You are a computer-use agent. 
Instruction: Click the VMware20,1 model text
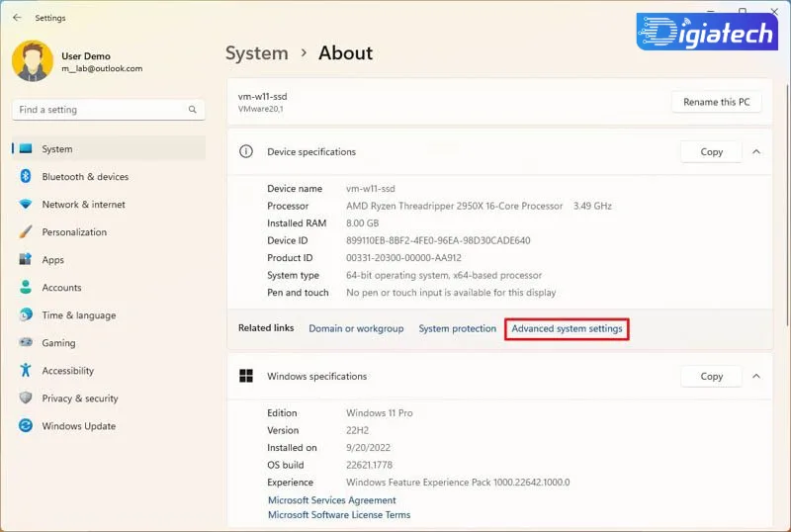point(261,109)
